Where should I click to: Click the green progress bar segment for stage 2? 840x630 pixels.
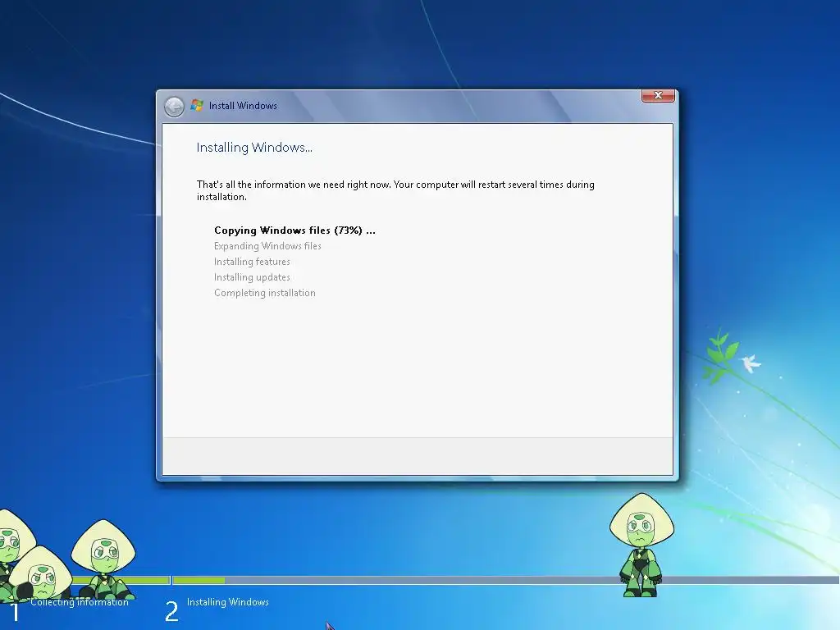point(199,580)
